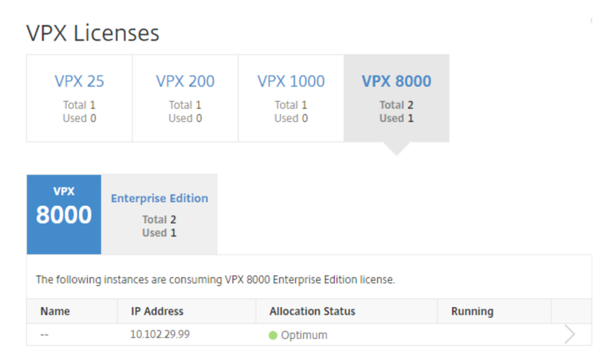The height and width of the screenshot is (364, 611).
Task: Click the VPX Licenses page heading
Action: 93,33
